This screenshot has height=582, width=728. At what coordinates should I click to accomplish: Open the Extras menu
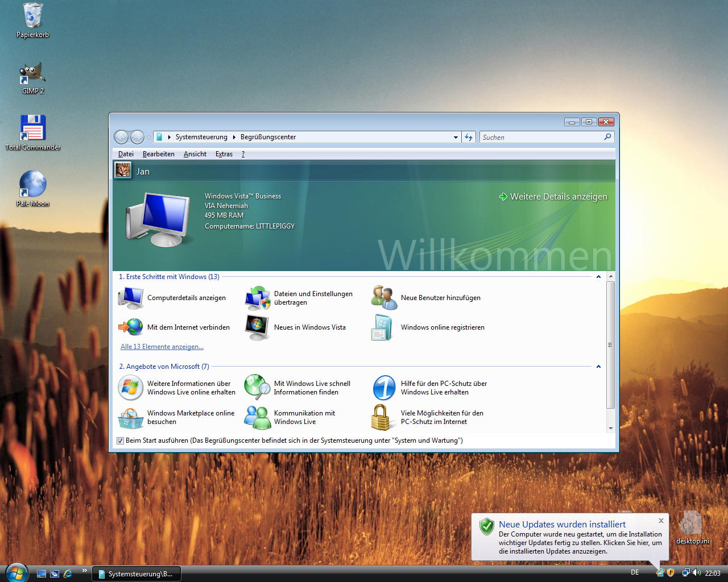(224, 154)
